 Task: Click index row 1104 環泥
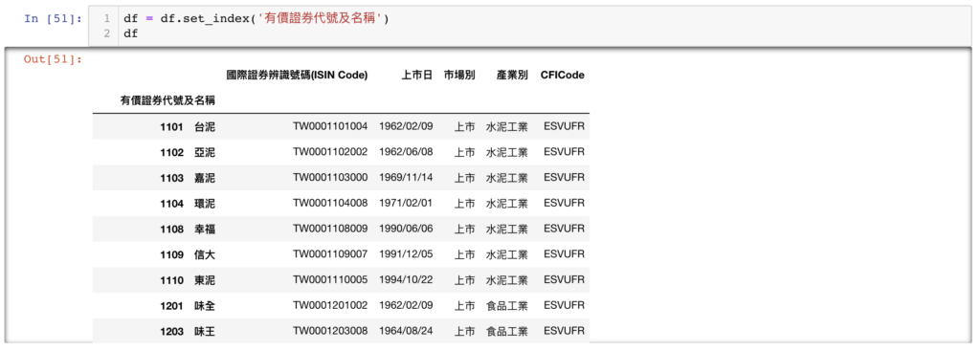(188, 204)
